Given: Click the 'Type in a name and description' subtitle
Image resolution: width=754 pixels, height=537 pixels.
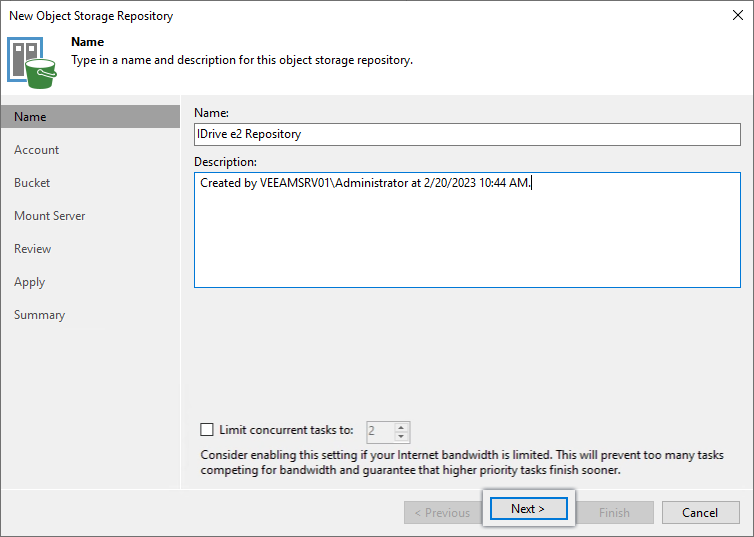Looking at the screenshot, I should 242,60.
